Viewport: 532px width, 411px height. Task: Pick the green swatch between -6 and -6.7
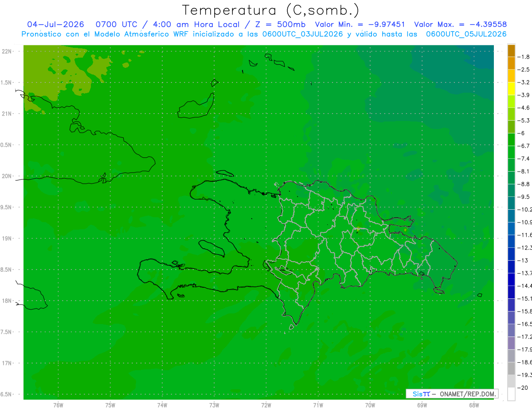tap(511, 140)
